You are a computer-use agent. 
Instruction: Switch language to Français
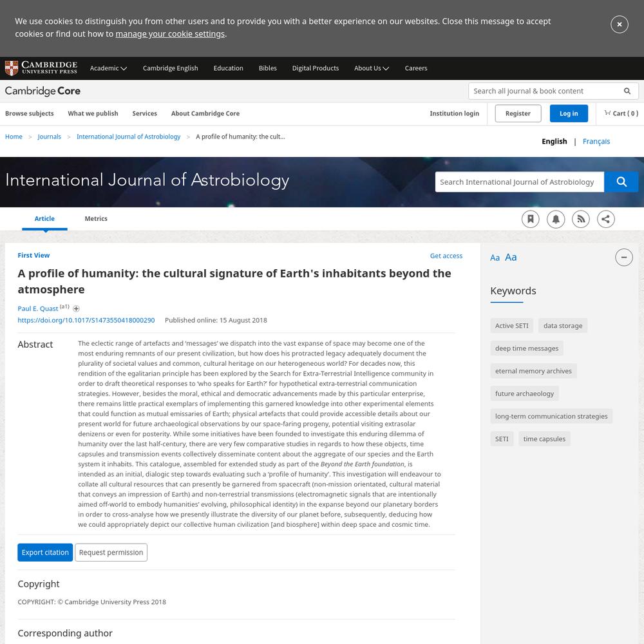[596, 141]
